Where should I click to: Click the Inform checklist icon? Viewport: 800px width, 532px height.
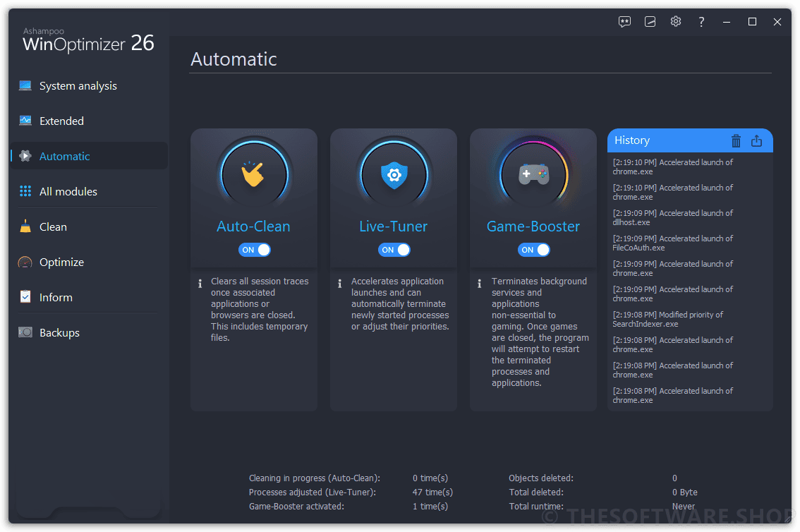pyautogui.click(x=25, y=297)
